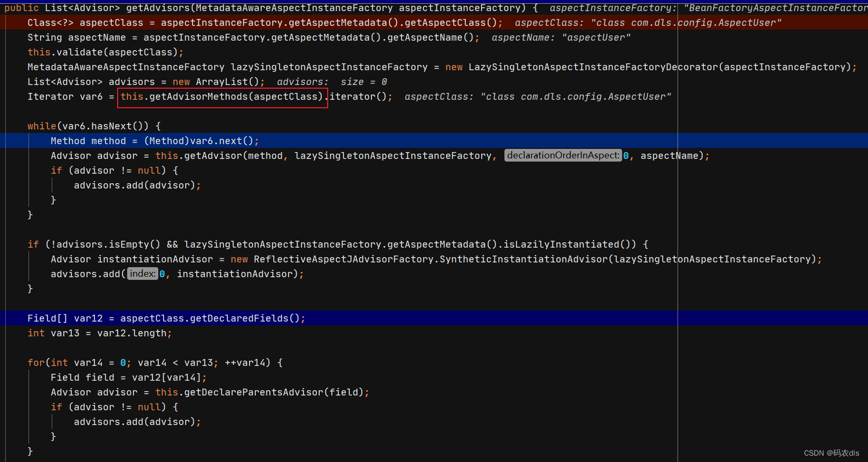The height and width of the screenshot is (462, 868).
Task: Click getDeclareParentsAdvisor(field) call
Action: click(274, 392)
